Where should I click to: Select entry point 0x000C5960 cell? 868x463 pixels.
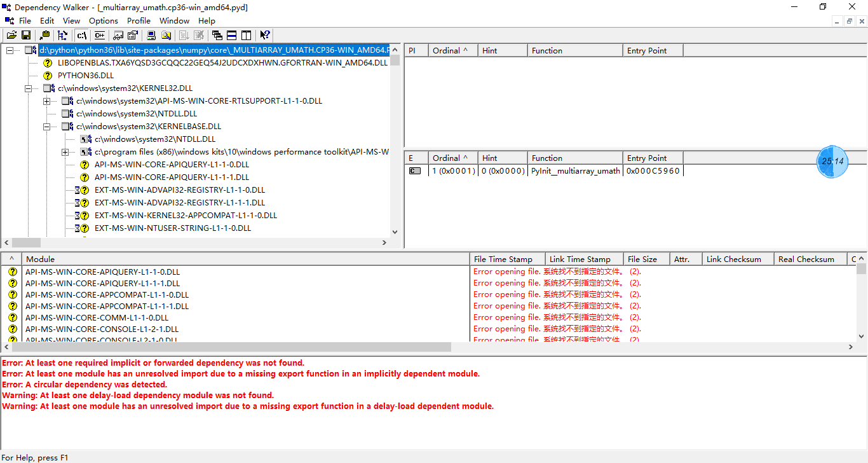pos(653,171)
